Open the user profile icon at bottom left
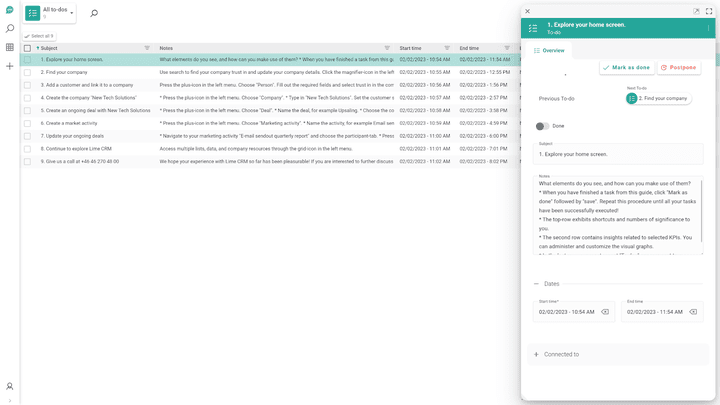720x405 pixels. click(9, 386)
